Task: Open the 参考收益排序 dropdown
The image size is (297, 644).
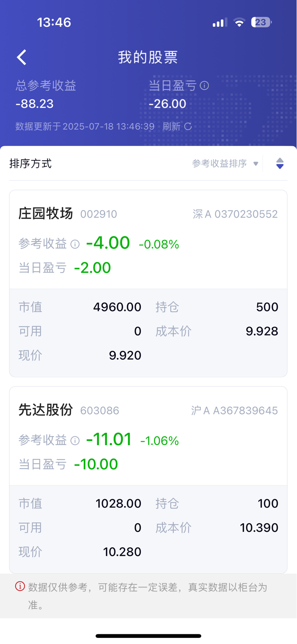Action: [225, 164]
